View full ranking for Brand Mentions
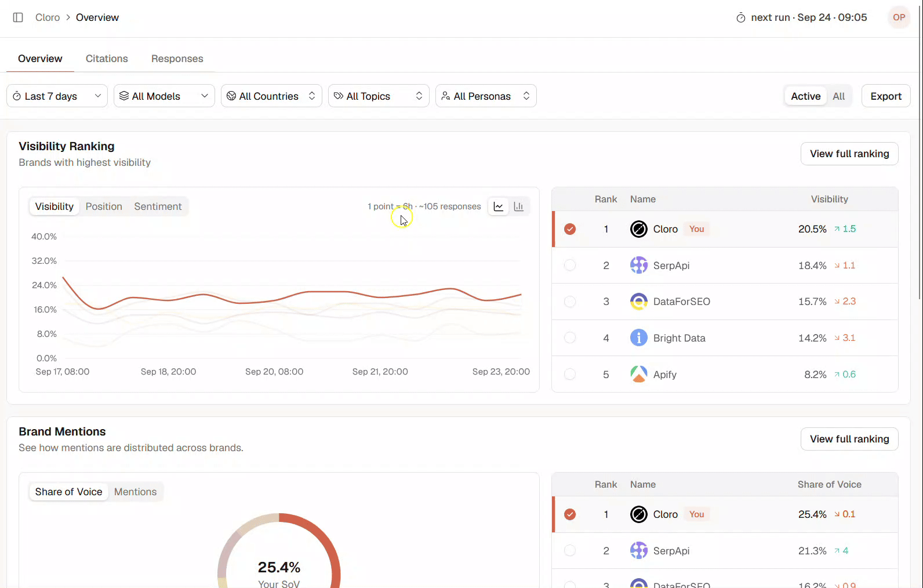The width and height of the screenshot is (923, 588). 849,439
